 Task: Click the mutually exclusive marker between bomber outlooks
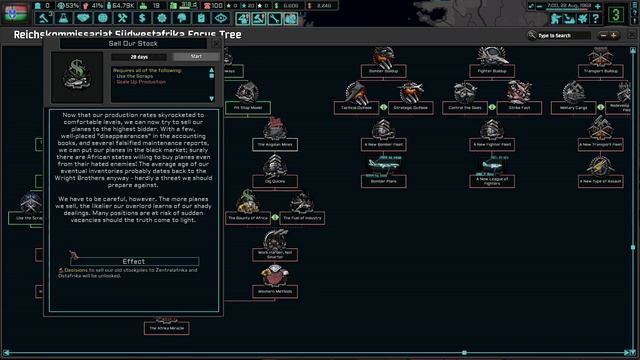tap(383, 107)
